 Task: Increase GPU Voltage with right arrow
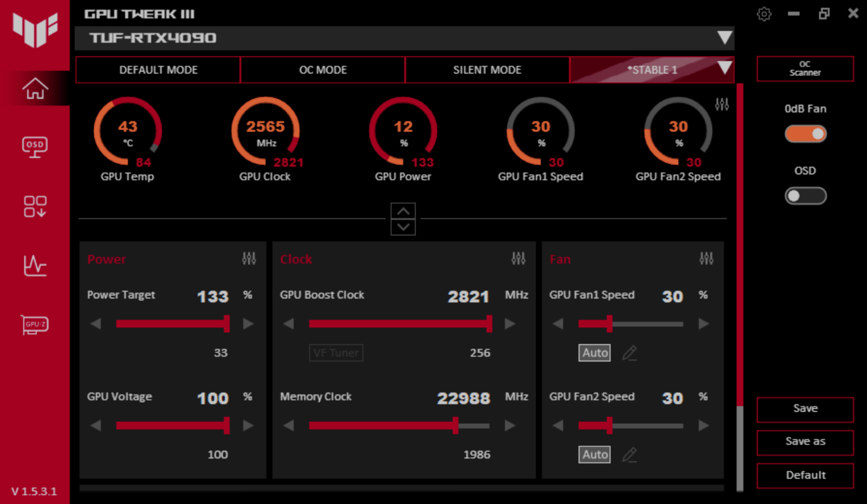248,426
